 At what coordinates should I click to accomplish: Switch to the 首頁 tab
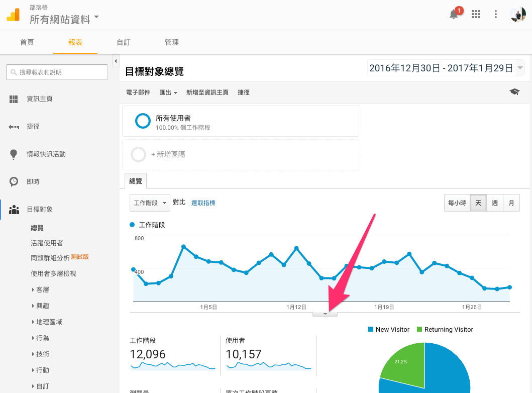(27, 42)
